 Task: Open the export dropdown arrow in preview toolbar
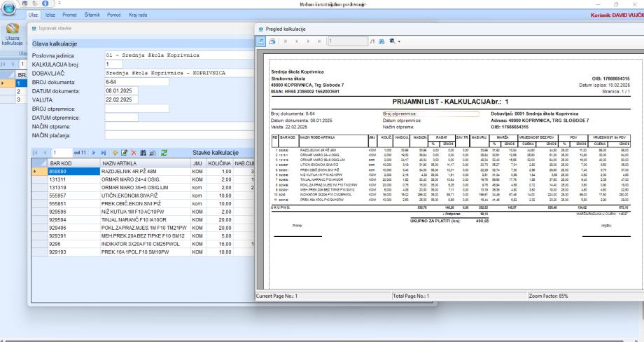(x=400, y=42)
